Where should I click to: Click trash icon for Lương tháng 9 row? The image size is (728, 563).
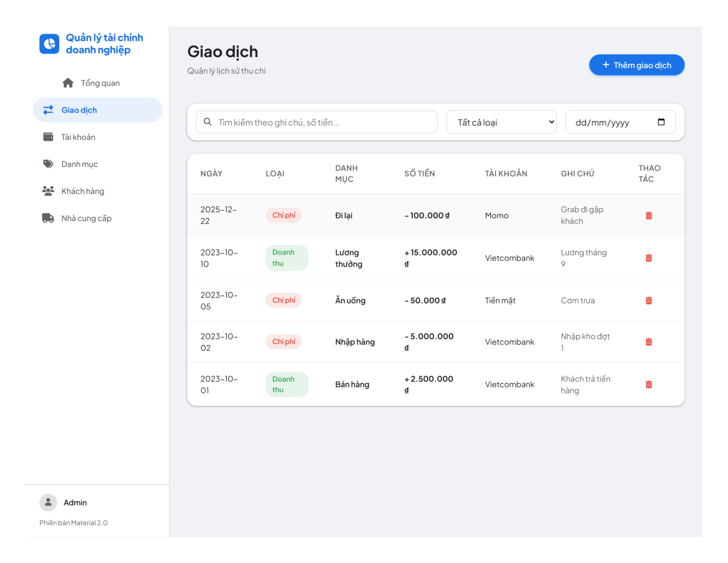pyautogui.click(x=649, y=258)
